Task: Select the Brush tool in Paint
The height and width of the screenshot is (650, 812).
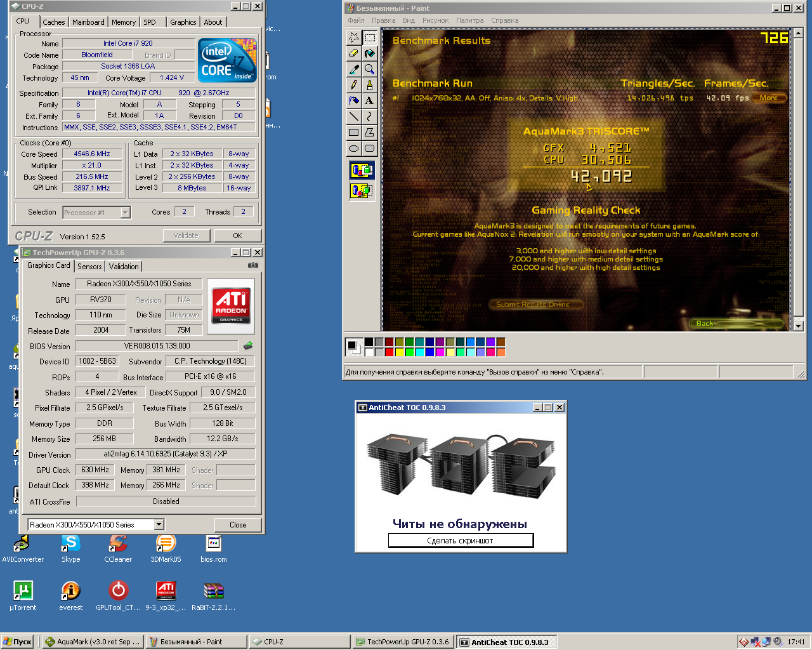Action: pyautogui.click(x=369, y=85)
